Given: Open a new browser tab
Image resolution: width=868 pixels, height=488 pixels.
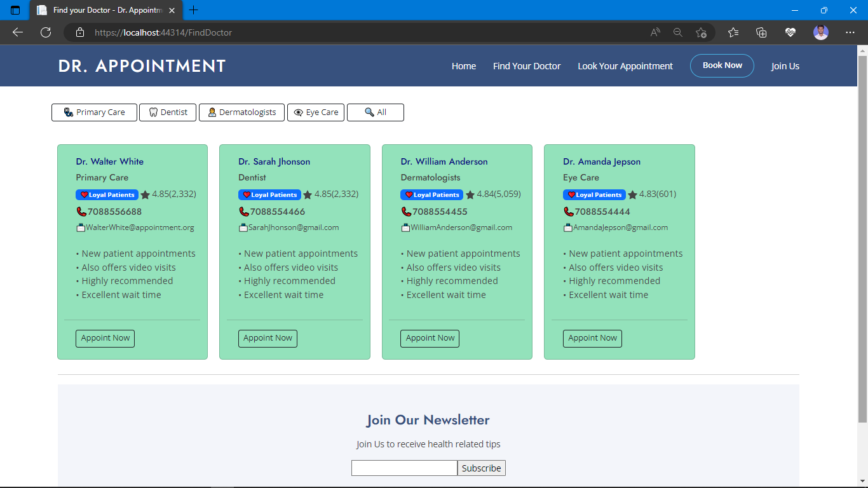Looking at the screenshot, I should click(194, 10).
